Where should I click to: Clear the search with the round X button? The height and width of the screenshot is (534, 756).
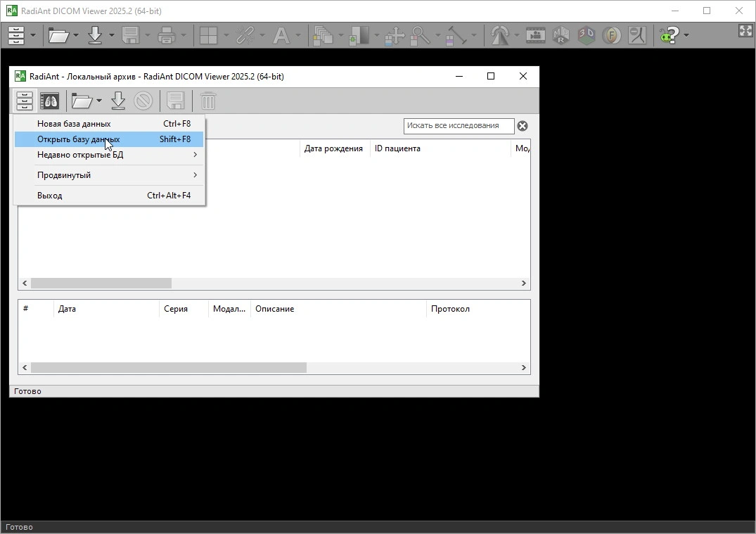click(522, 126)
